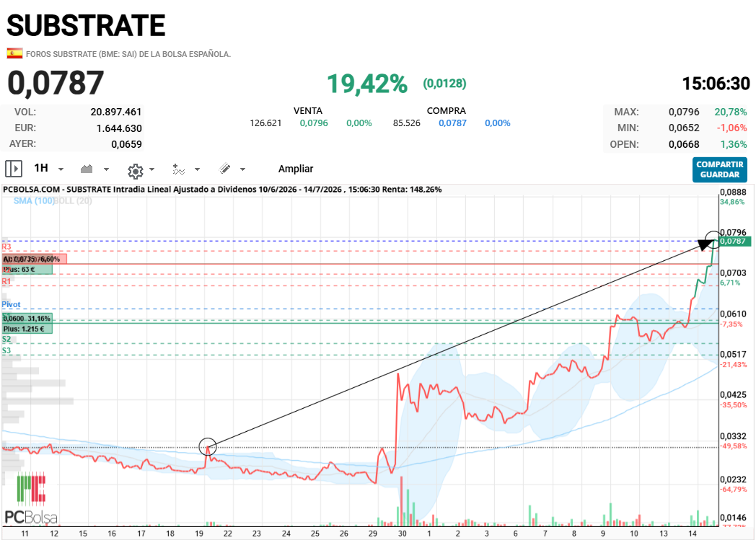The width and height of the screenshot is (756, 540).
Task: Toggle the SMA (100) indicator label
Action: point(34,201)
